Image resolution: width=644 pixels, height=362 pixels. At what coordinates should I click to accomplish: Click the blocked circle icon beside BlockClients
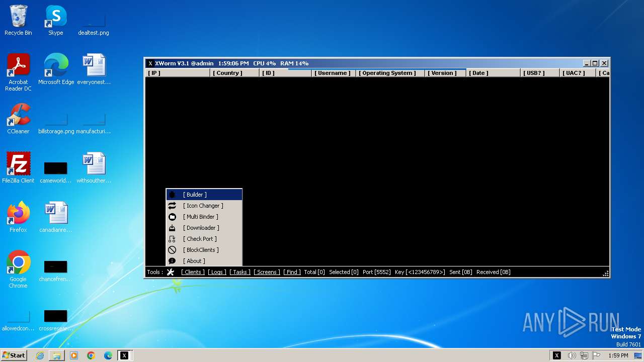(x=172, y=250)
